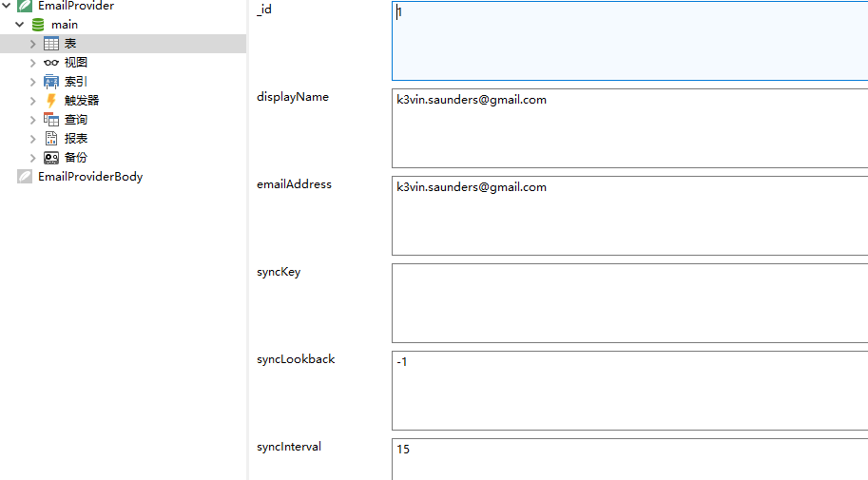
Task: Click the queries (查询) icon
Action: (x=51, y=120)
